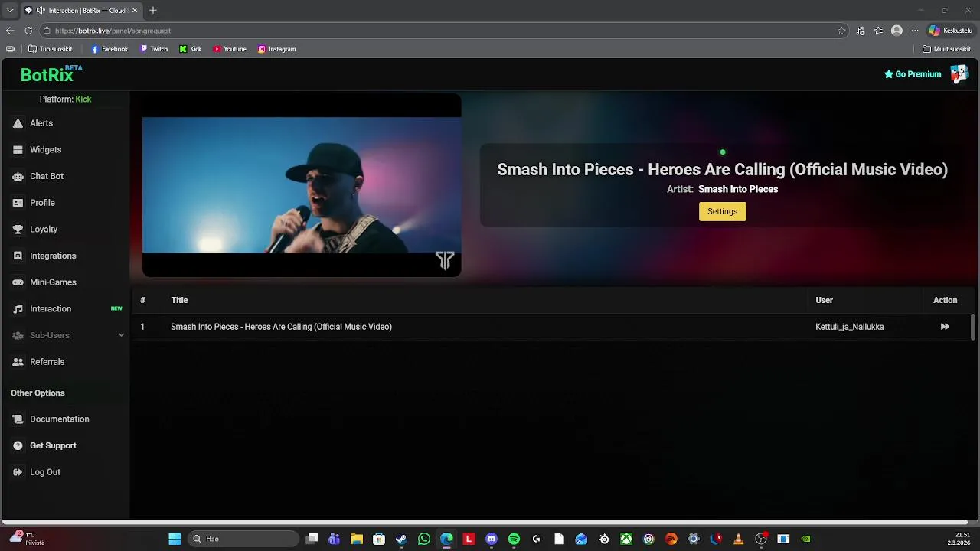This screenshot has width=980, height=551.
Task: Open the Widgets section
Action: [45, 150]
